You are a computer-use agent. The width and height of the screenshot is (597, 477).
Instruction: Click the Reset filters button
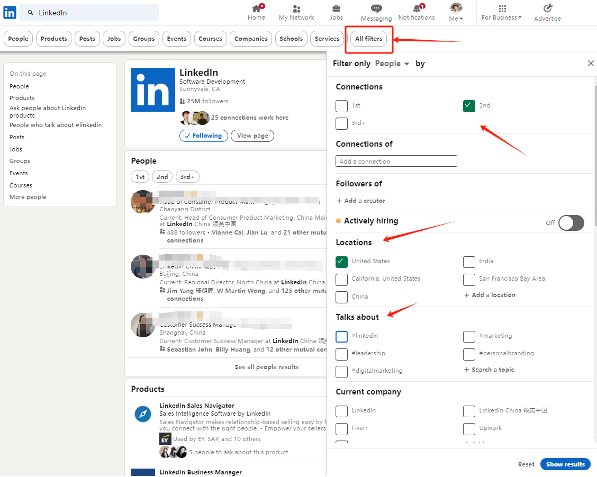click(526, 464)
